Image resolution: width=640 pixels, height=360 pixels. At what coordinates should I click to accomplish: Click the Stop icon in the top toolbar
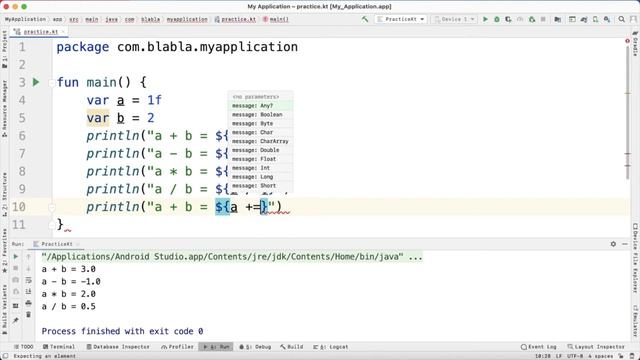coord(543,19)
